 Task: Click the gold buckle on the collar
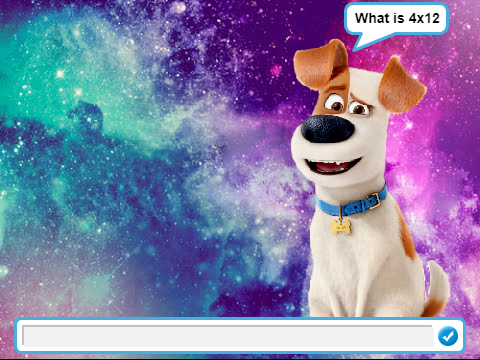(x=373, y=201)
